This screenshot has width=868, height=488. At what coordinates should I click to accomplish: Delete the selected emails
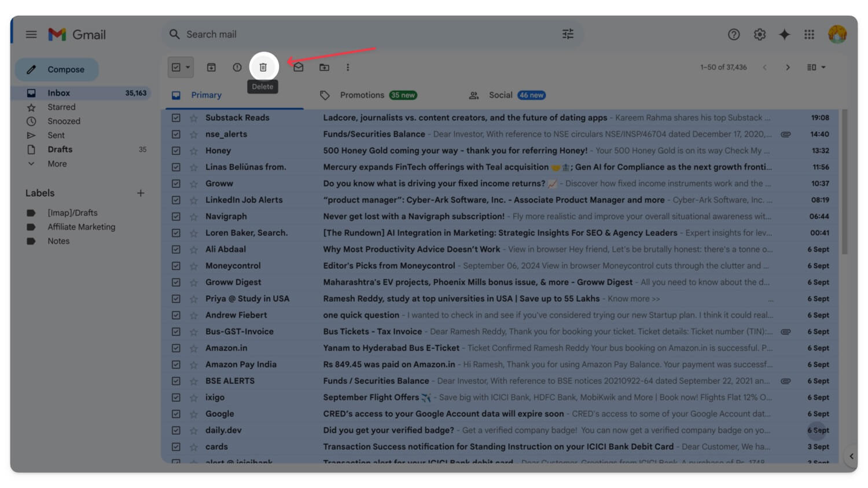[x=263, y=67]
